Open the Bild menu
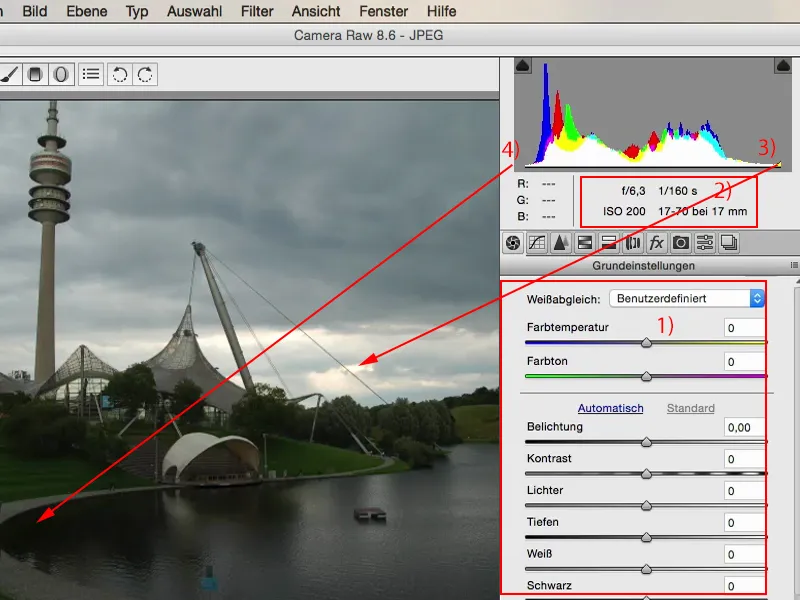This screenshot has height=600, width=800. point(35,11)
